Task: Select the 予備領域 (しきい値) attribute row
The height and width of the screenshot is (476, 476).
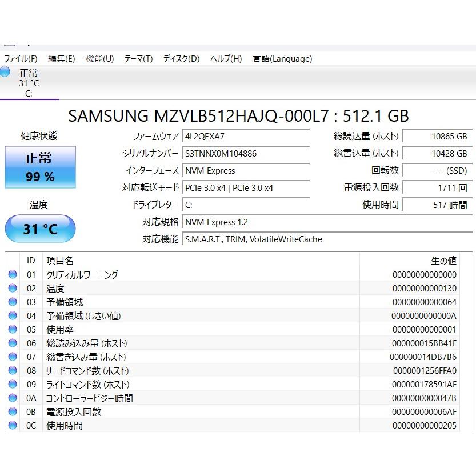Action: pyautogui.click(x=232, y=315)
